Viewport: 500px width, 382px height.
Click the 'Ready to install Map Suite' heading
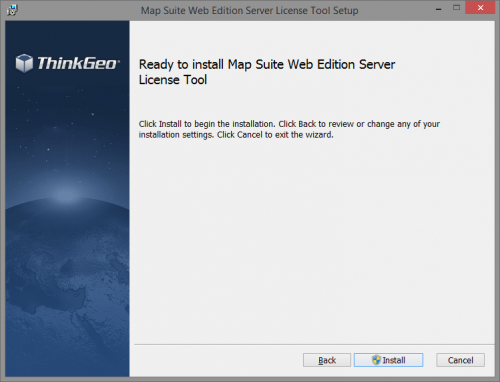click(x=267, y=64)
